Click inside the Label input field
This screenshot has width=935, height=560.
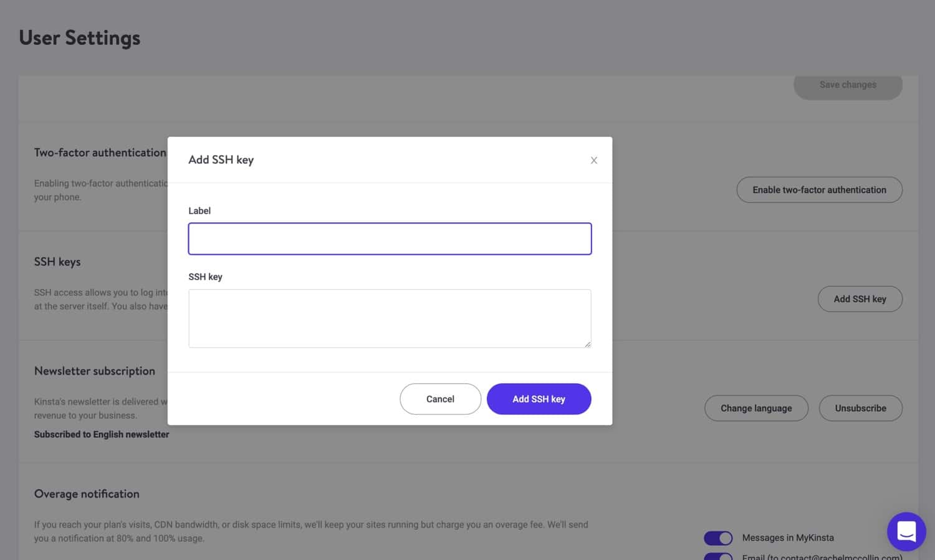pos(390,239)
